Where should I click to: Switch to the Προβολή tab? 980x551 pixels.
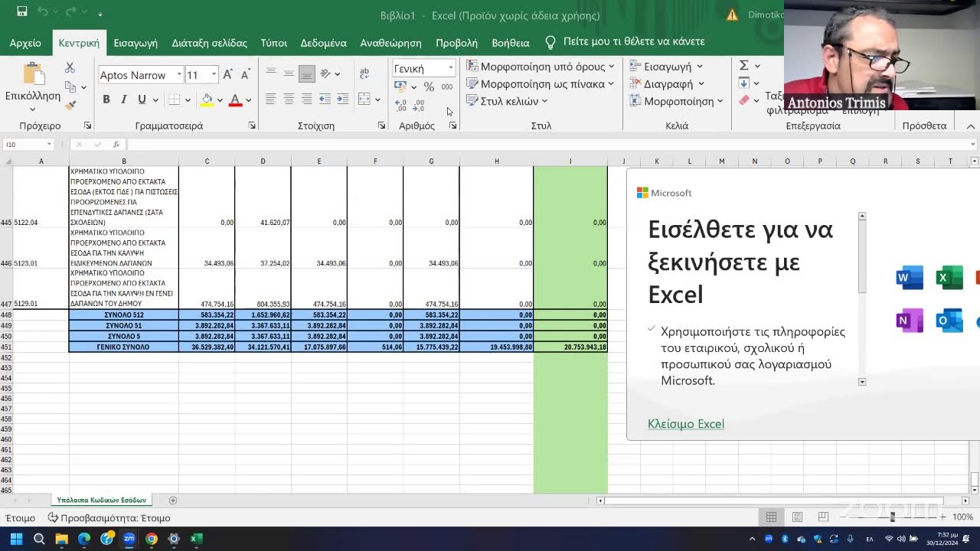(x=456, y=43)
